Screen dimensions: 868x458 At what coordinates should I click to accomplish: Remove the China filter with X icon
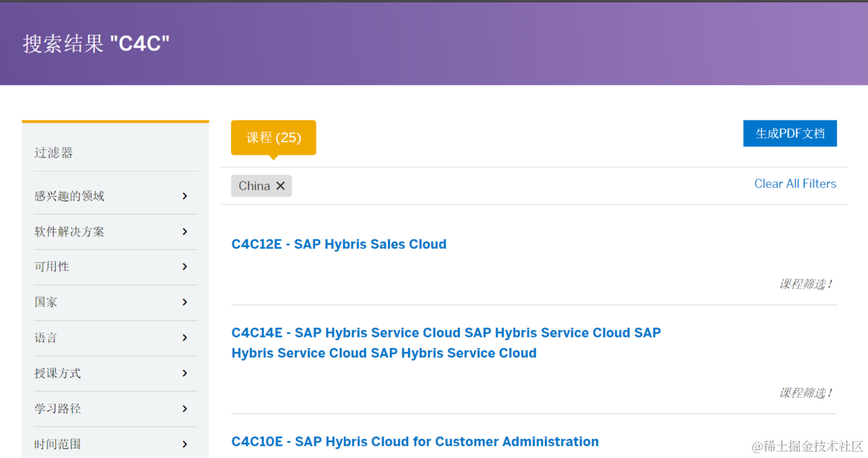(x=280, y=186)
